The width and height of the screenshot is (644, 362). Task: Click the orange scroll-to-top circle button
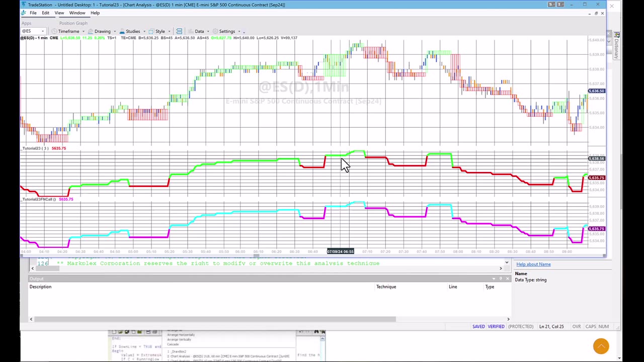[601, 346]
